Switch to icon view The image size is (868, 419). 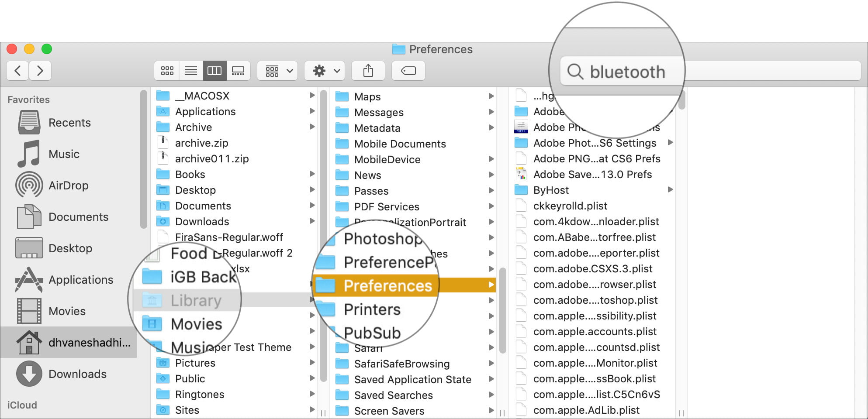pyautogui.click(x=167, y=71)
